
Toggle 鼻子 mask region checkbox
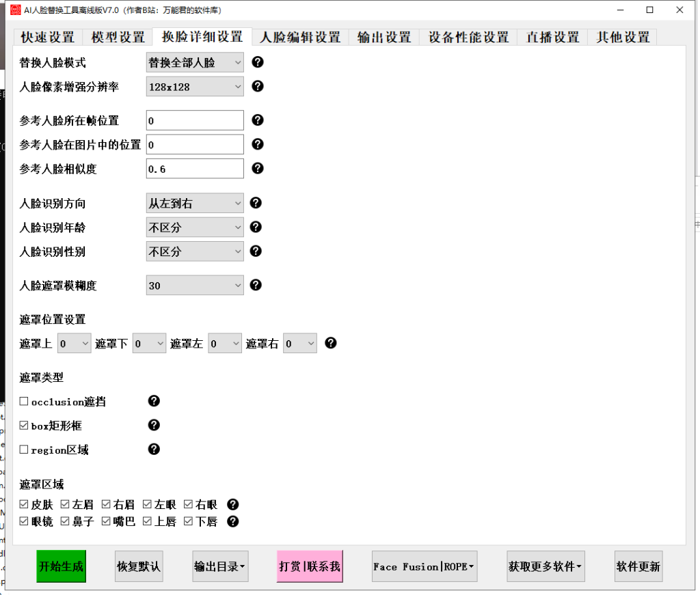[x=65, y=521]
